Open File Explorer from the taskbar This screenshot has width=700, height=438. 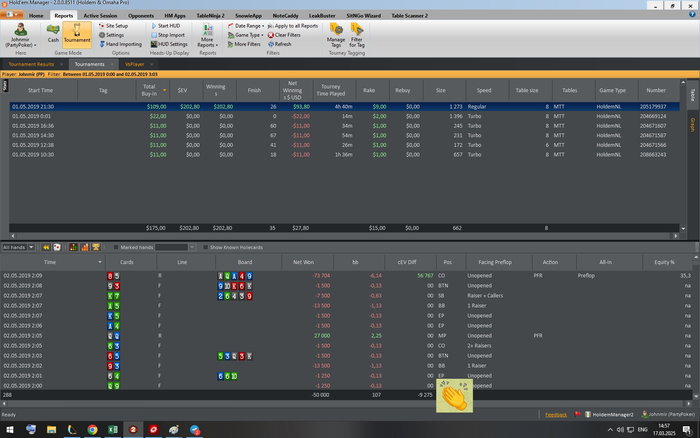(x=51, y=430)
